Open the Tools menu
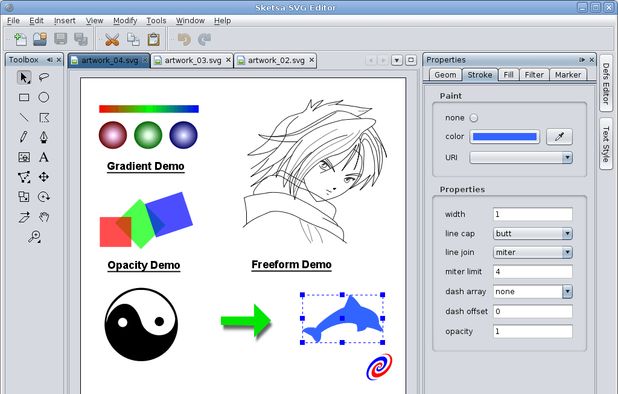 156,20
